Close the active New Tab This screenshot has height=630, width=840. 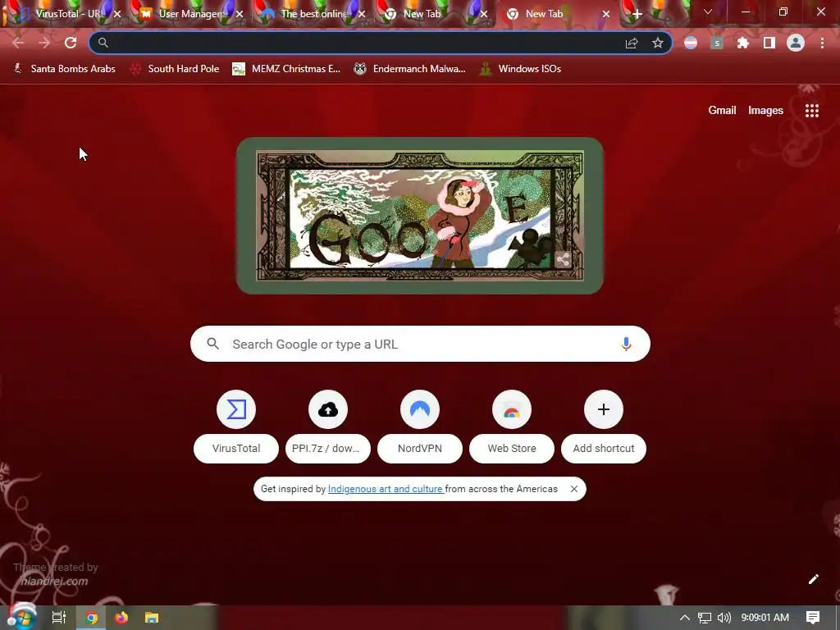[606, 14]
